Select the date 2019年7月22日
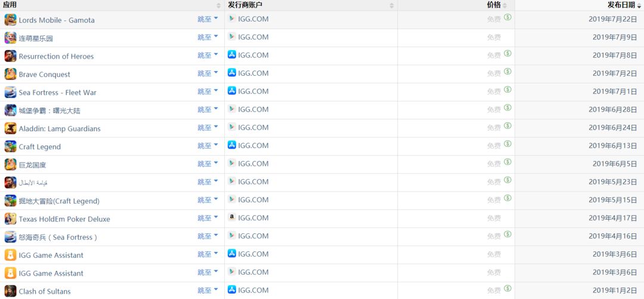This screenshot has height=299, width=644. click(612, 19)
